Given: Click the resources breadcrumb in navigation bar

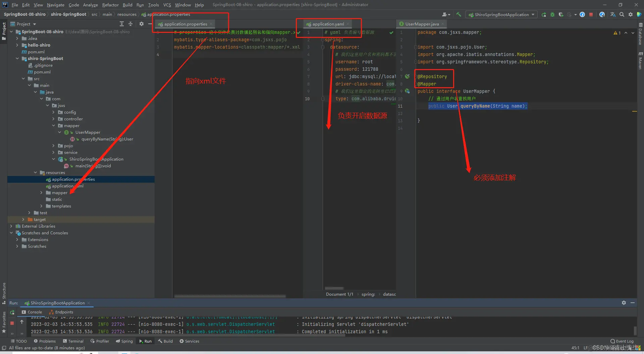Looking at the screenshot, I should click(x=127, y=14).
